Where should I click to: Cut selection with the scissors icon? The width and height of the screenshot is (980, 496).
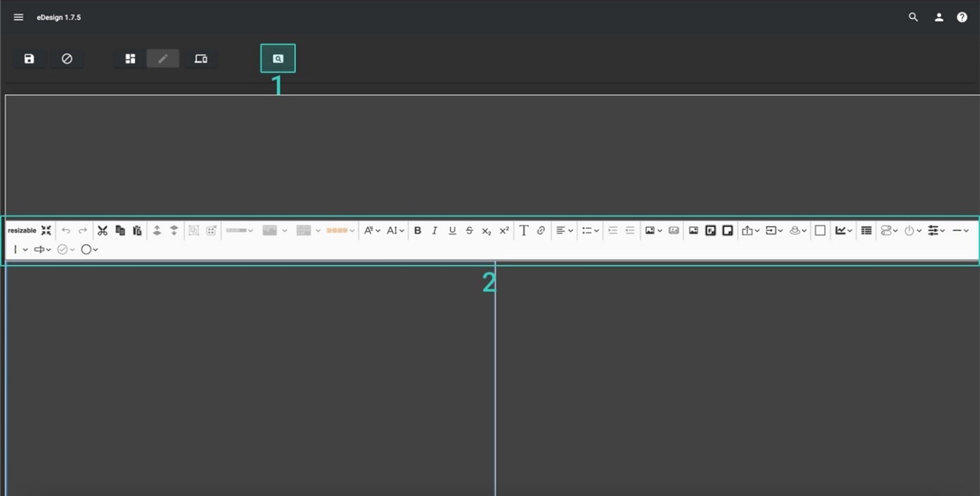[103, 230]
